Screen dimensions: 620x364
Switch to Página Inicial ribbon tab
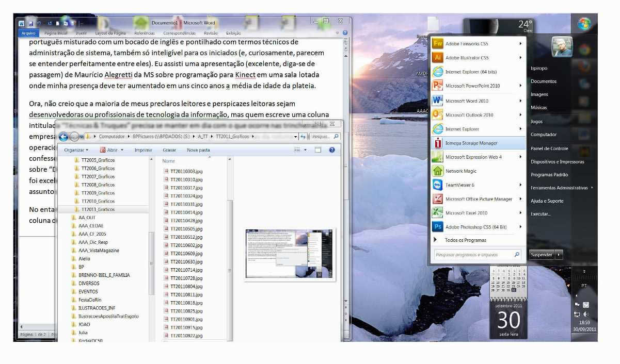pyautogui.click(x=56, y=33)
